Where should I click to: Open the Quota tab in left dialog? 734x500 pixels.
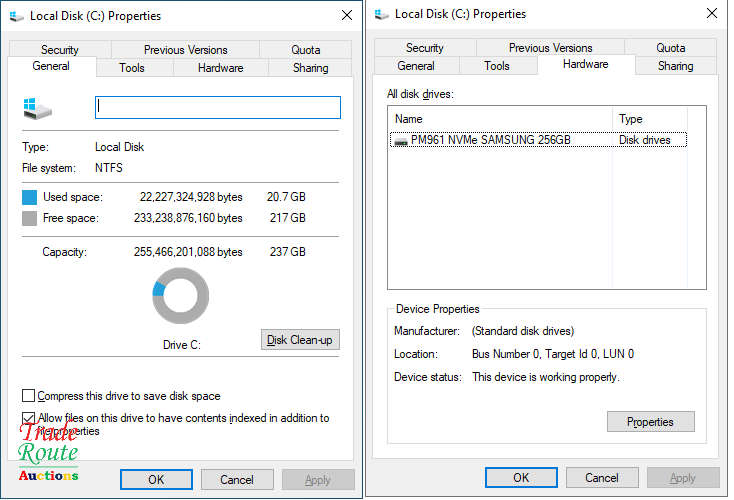point(306,50)
